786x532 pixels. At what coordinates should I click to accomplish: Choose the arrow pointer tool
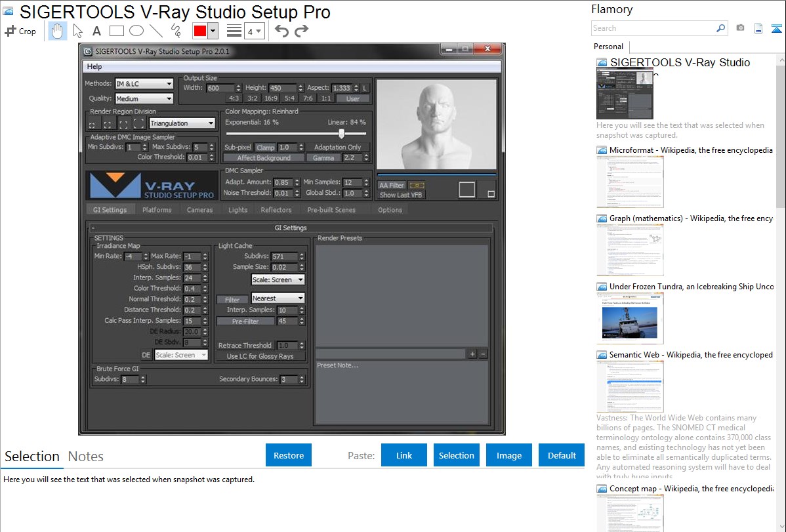coord(77,31)
